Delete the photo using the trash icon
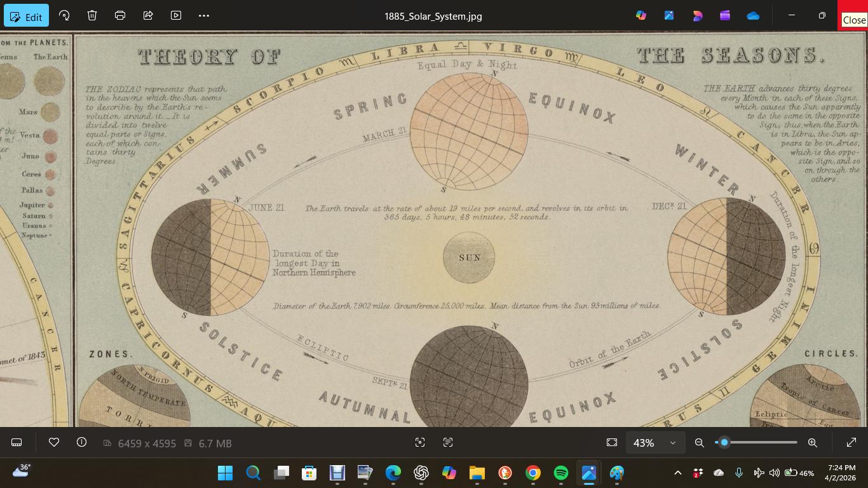 (92, 15)
